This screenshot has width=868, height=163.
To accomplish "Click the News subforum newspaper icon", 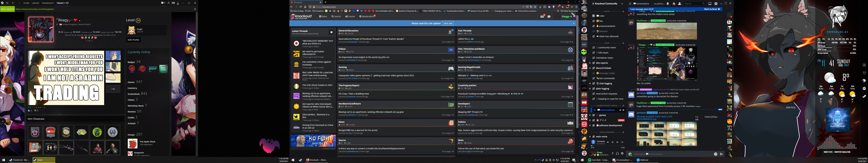I will 451,123.
